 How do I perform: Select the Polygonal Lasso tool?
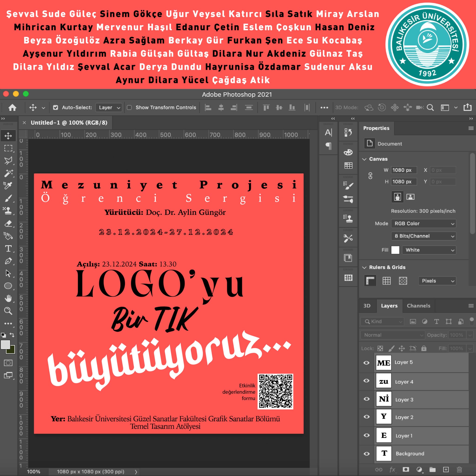pos(8,161)
